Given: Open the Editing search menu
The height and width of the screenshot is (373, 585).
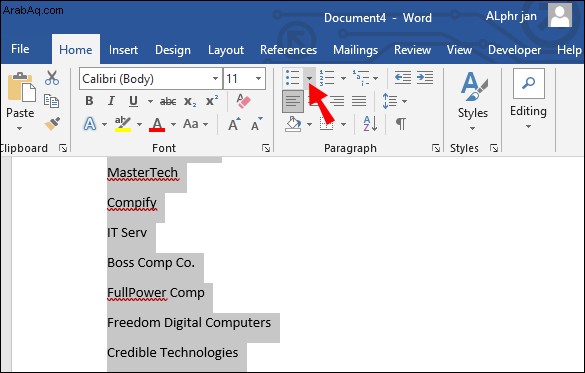Looking at the screenshot, I should [528, 99].
